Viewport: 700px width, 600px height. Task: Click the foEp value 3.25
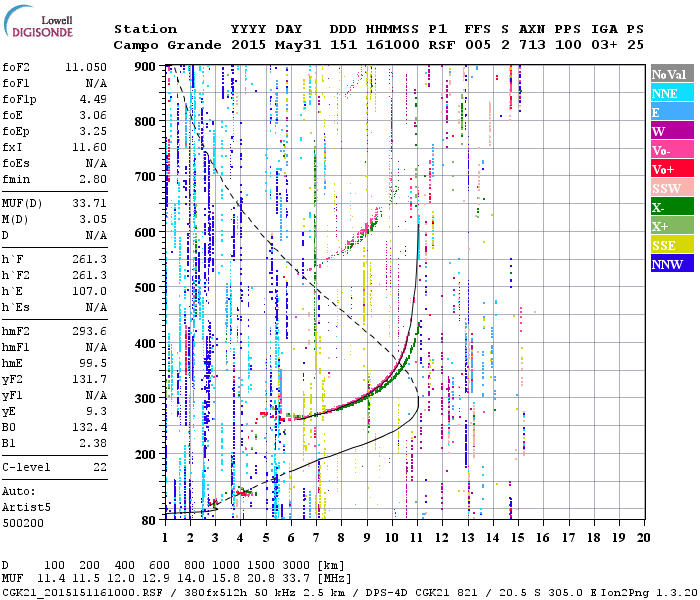(93, 131)
